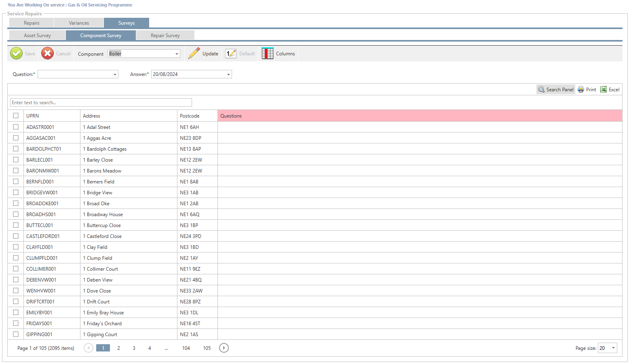Expand the Component dropdown showing Boiler
The width and height of the screenshot is (631, 364).
pos(177,54)
